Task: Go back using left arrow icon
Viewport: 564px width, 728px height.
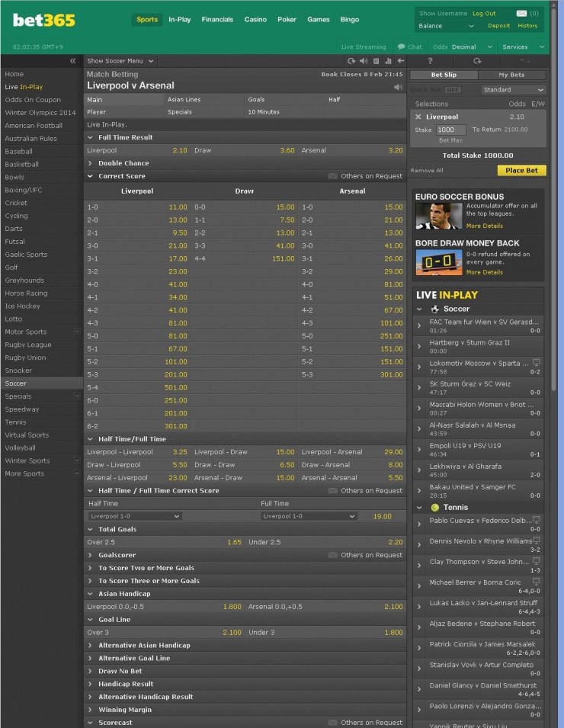Action: point(401,61)
